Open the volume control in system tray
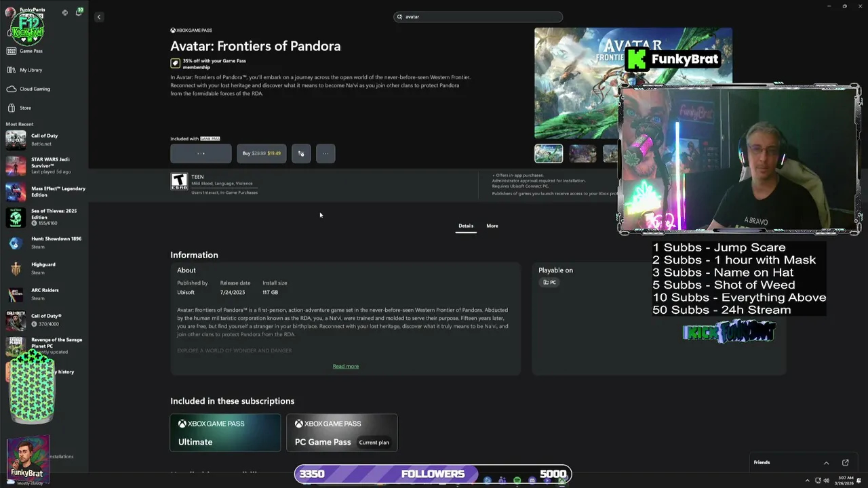The height and width of the screenshot is (488, 868). (x=826, y=481)
